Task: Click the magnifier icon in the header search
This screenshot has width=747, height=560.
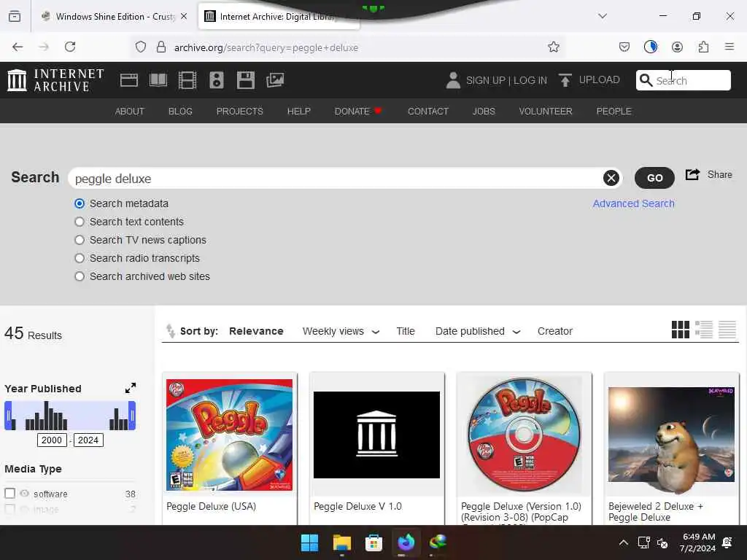Action: pyautogui.click(x=646, y=80)
